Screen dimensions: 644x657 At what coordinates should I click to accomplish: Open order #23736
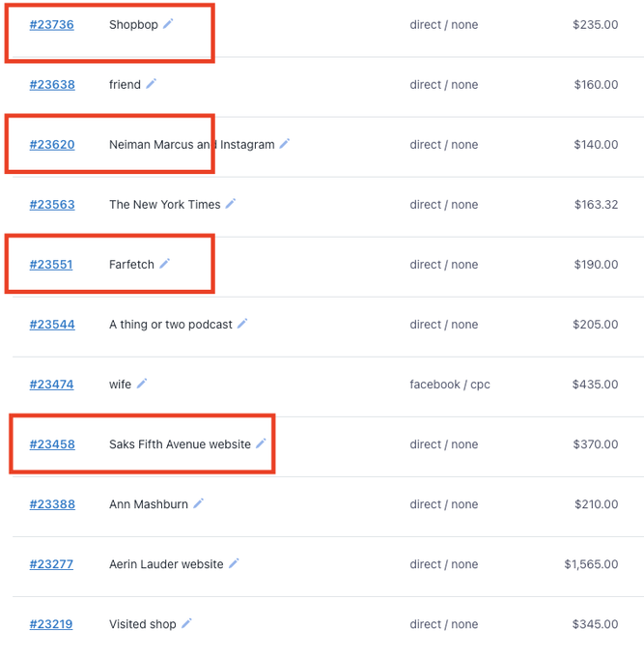point(51,25)
